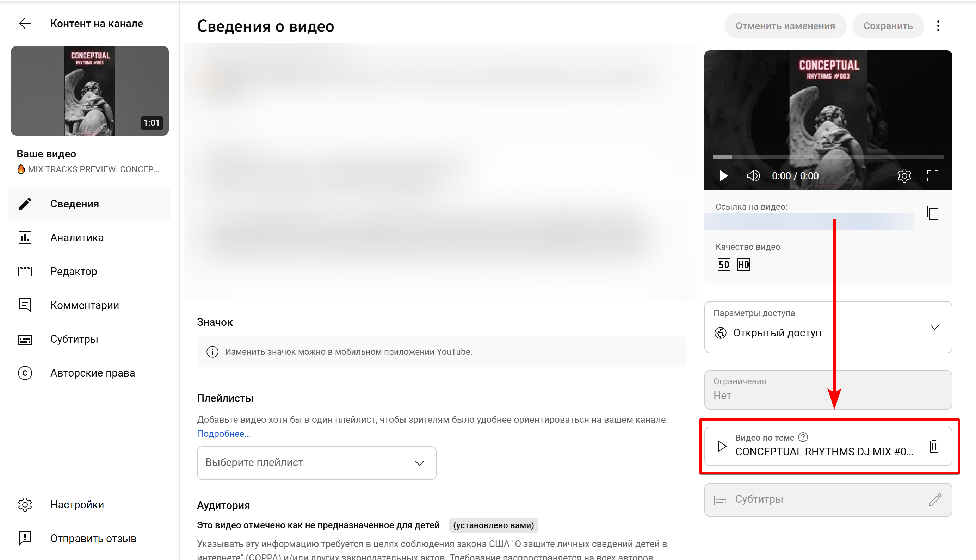Mute the video preview volume

pyautogui.click(x=753, y=176)
